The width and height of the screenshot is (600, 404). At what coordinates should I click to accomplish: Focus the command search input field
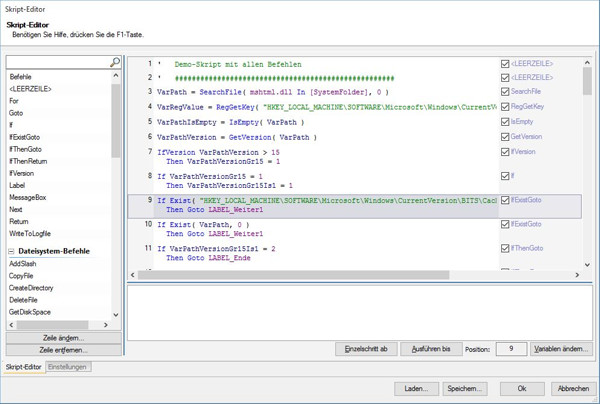pos(58,62)
